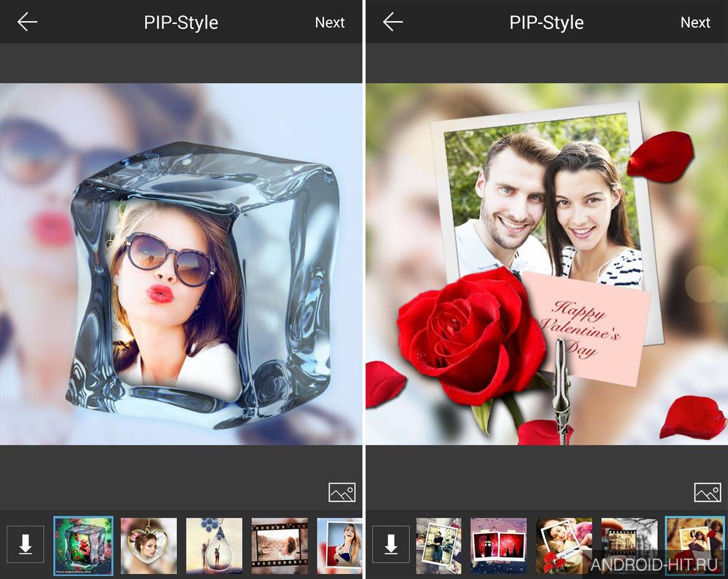The image size is (728, 579).
Task: Tap download frames icon in left screen
Action: coord(25,544)
